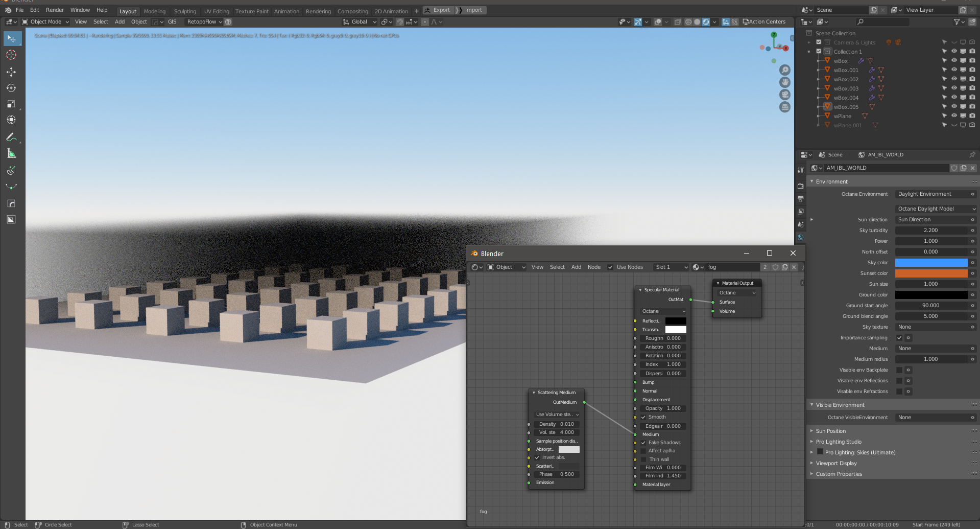
Task: Enable Visable env Backplate checkbox
Action: (x=899, y=370)
